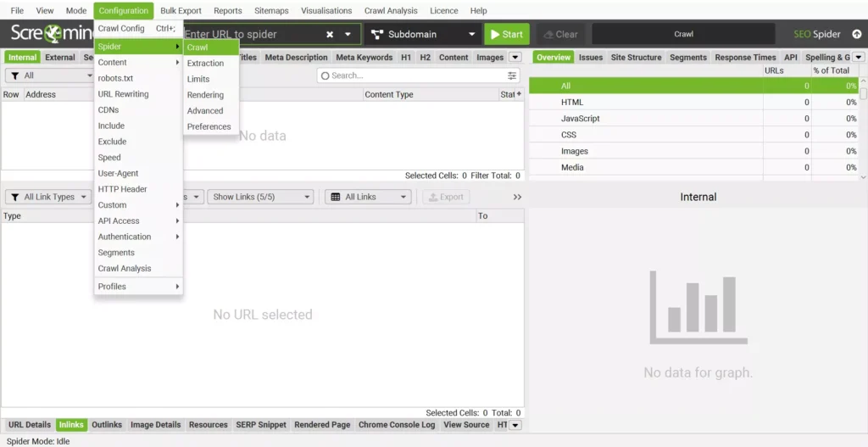Open the Speed configuration
868x447 pixels.
pos(138,157)
